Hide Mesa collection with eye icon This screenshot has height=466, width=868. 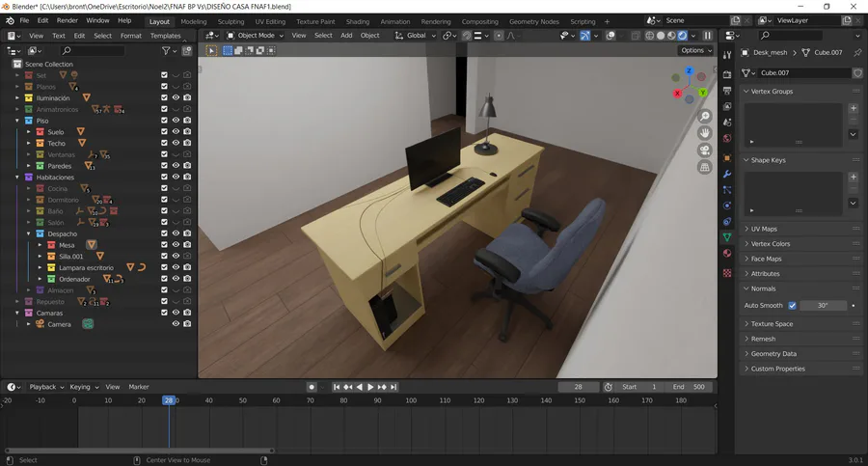coord(176,244)
